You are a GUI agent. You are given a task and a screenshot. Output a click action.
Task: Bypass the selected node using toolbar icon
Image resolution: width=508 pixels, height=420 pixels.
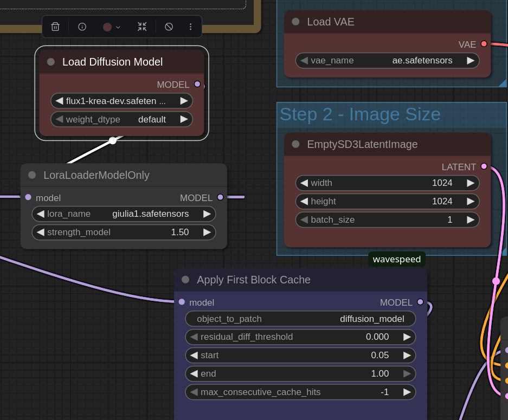pyautogui.click(x=169, y=27)
